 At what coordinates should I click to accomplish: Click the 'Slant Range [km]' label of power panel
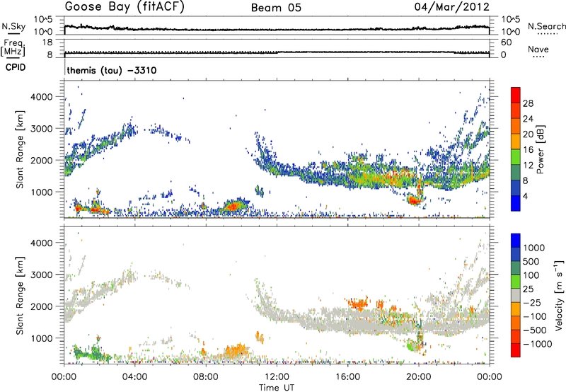(x=20, y=149)
